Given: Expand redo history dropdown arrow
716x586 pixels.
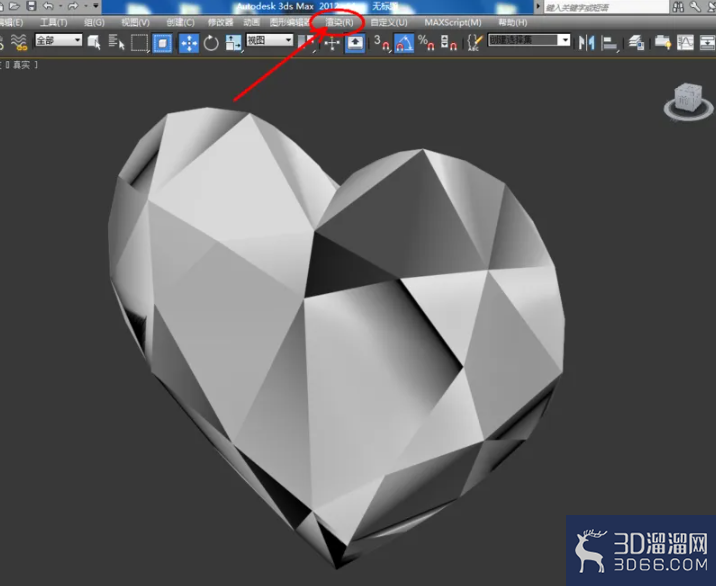Looking at the screenshot, I should click(x=85, y=6).
